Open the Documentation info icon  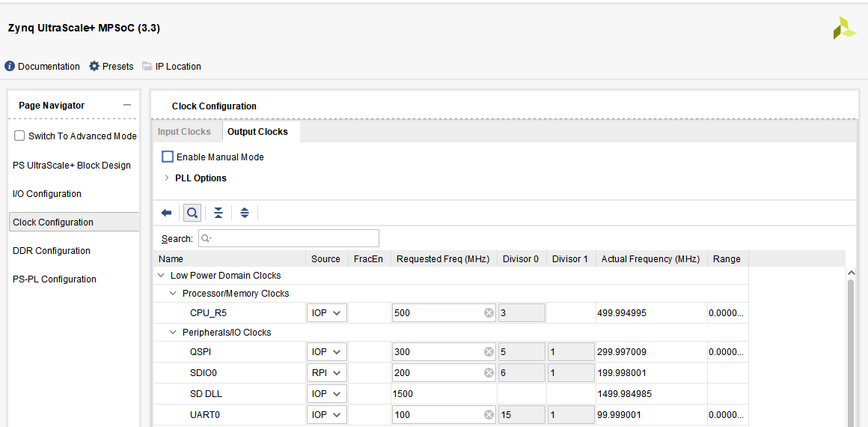coord(10,66)
